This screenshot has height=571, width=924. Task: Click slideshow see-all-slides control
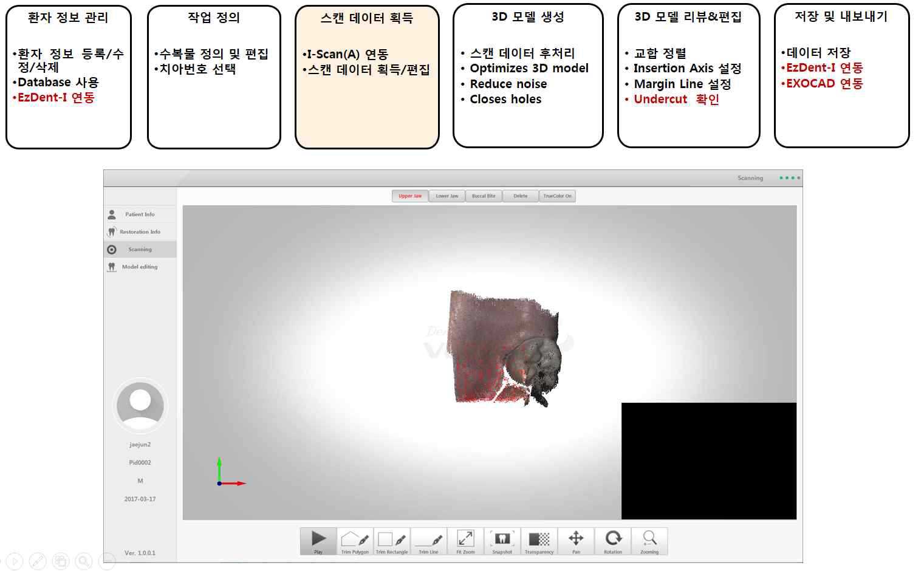(x=61, y=561)
